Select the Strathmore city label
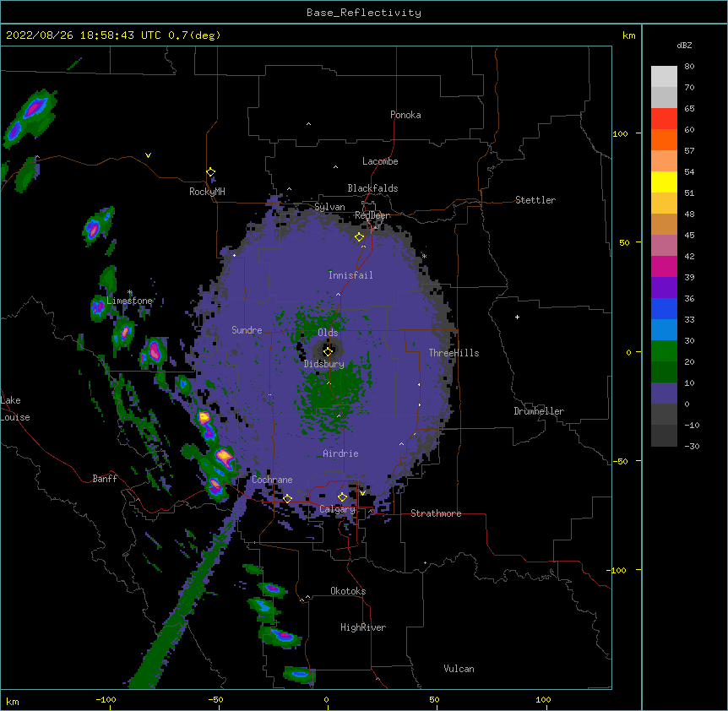 (x=436, y=513)
